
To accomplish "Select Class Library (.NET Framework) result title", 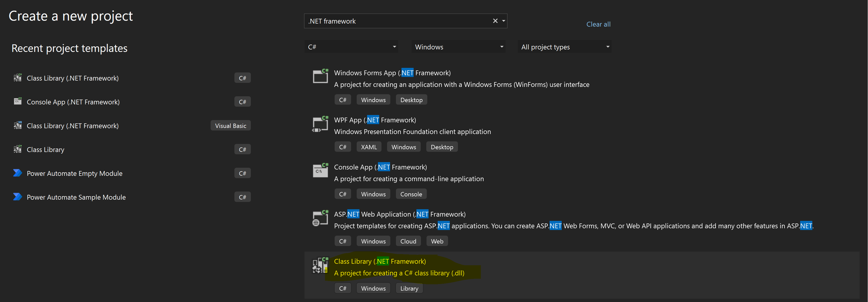I will click(380, 261).
